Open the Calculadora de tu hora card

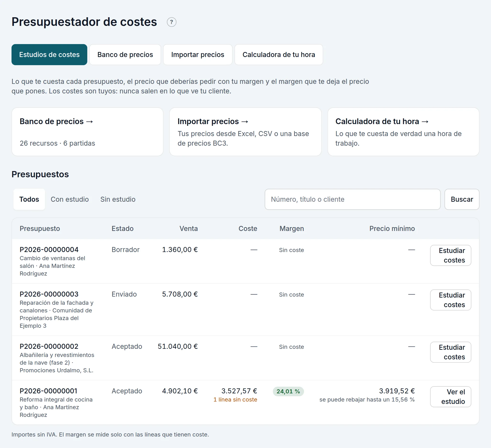click(403, 132)
